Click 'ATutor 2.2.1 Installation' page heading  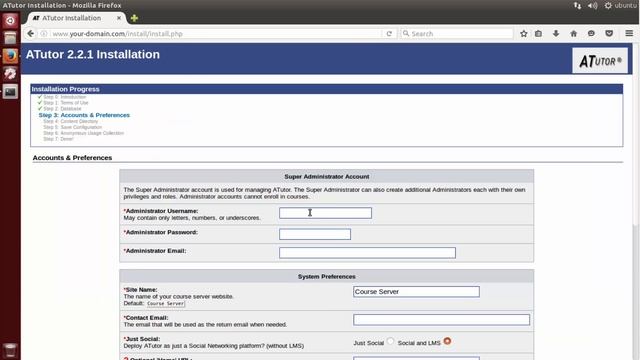tap(93, 55)
